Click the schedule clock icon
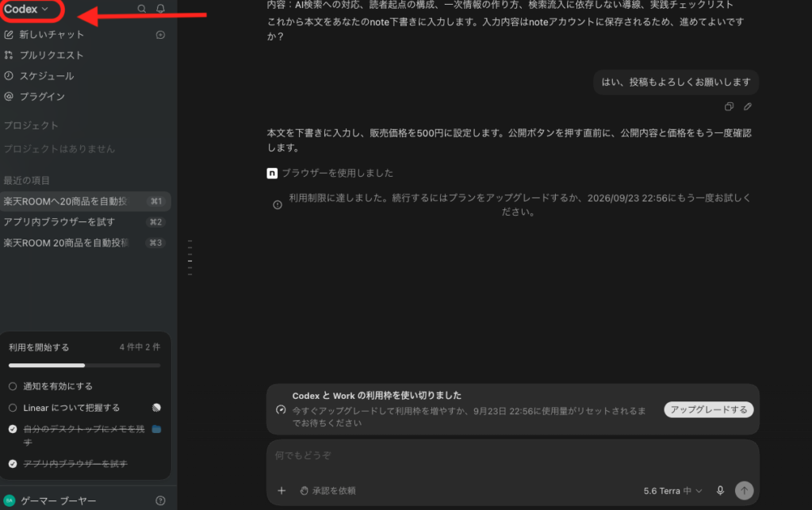 (x=8, y=75)
